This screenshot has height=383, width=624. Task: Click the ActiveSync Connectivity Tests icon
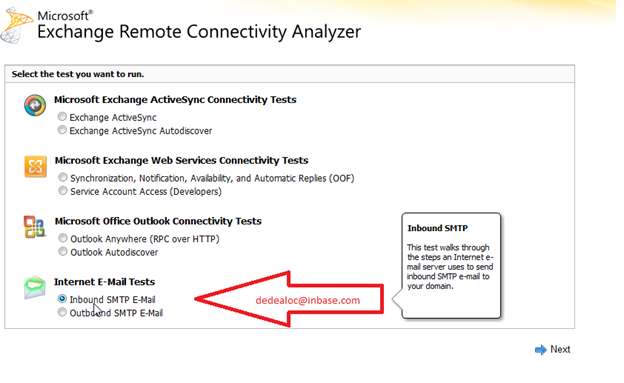click(35, 106)
